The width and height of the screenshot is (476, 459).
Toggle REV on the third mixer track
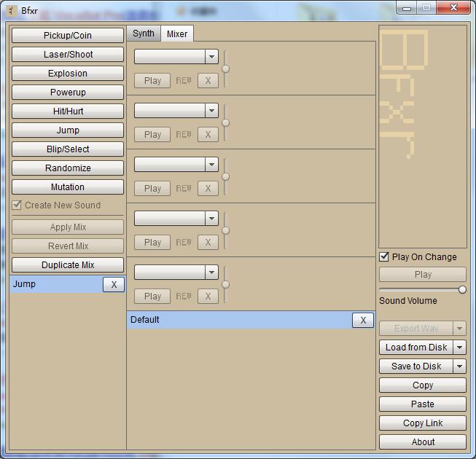click(x=184, y=189)
